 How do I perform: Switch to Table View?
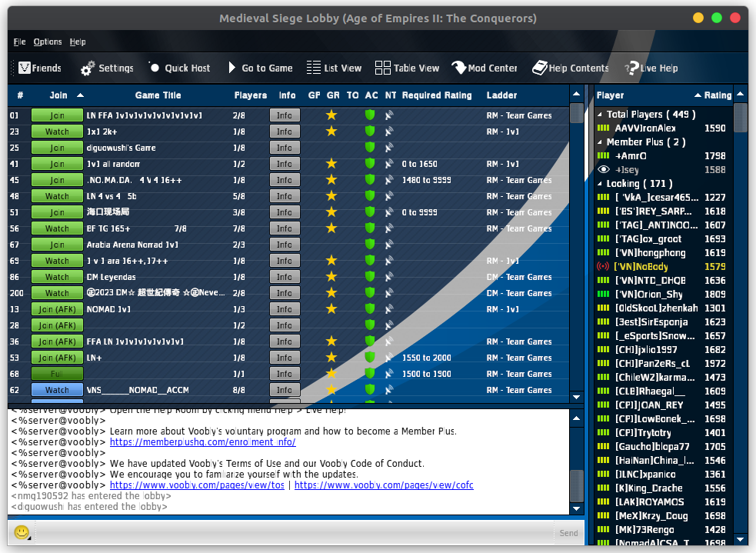[x=383, y=68]
